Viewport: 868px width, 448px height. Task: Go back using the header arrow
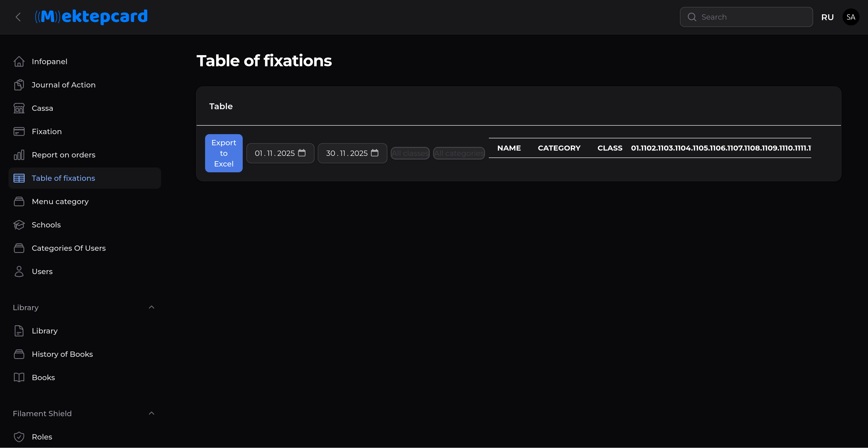coord(18,17)
